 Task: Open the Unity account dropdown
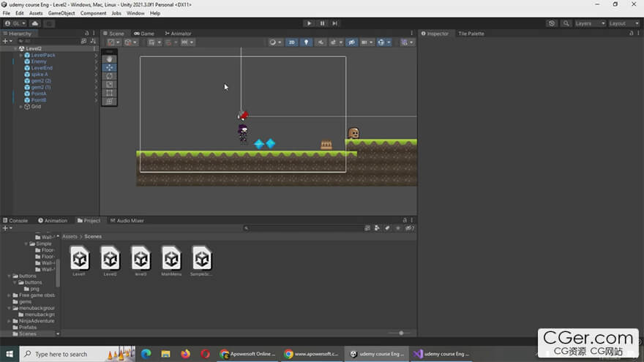[x=15, y=23]
